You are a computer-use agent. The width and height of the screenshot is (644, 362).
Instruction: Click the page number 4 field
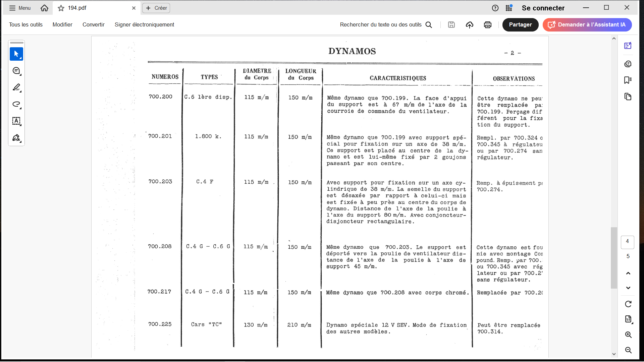pos(627,241)
